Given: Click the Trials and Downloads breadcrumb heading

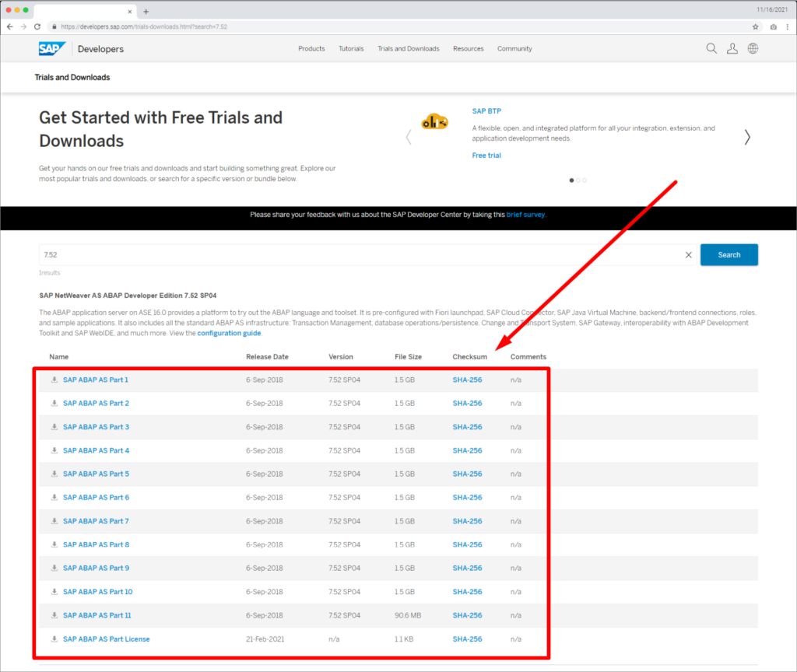Looking at the screenshot, I should [x=72, y=77].
